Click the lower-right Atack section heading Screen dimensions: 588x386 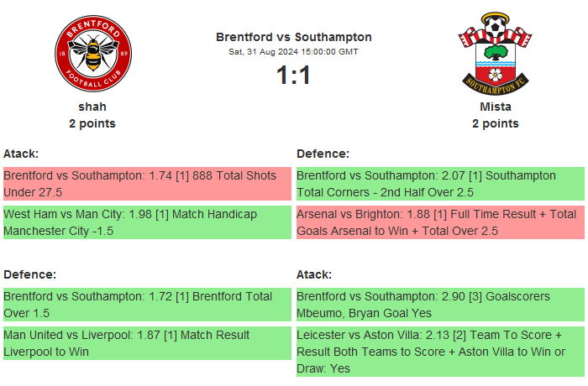(314, 274)
